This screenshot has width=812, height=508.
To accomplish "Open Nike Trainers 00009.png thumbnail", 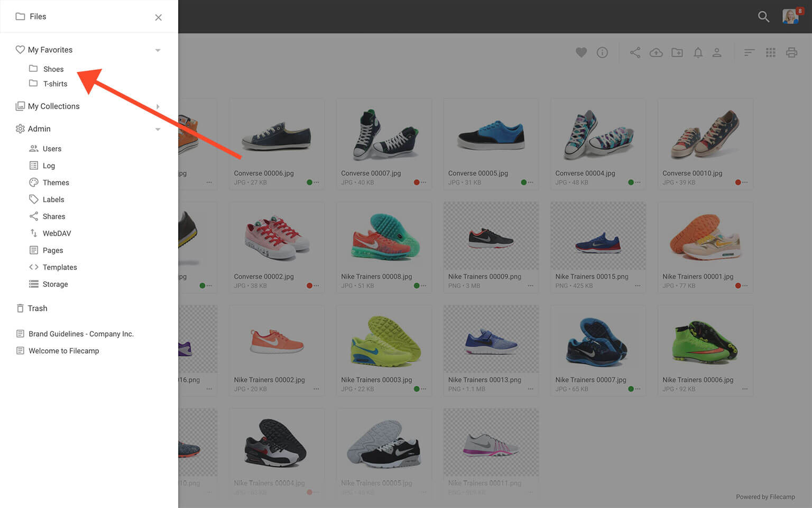I will (x=491, y=235).
